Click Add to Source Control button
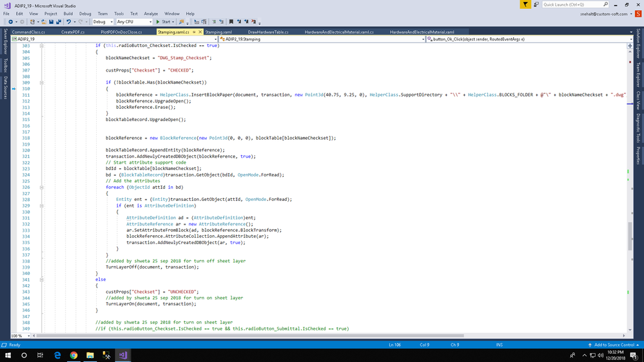 [614, 345]
